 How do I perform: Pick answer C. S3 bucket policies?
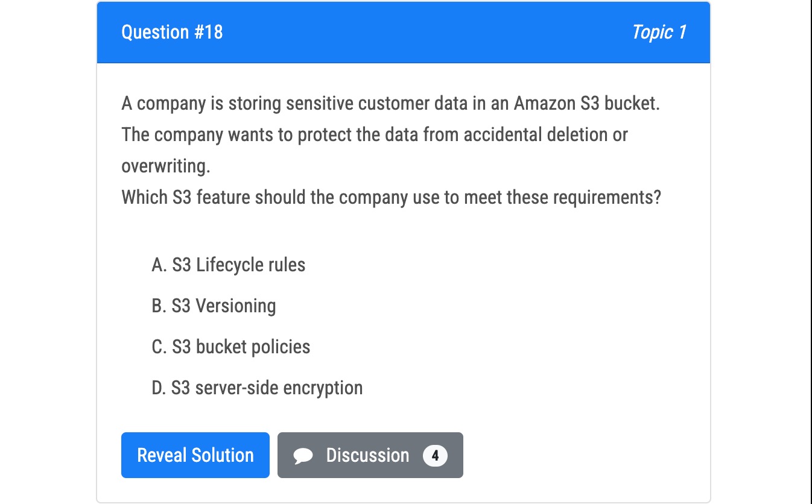(231, 347)
